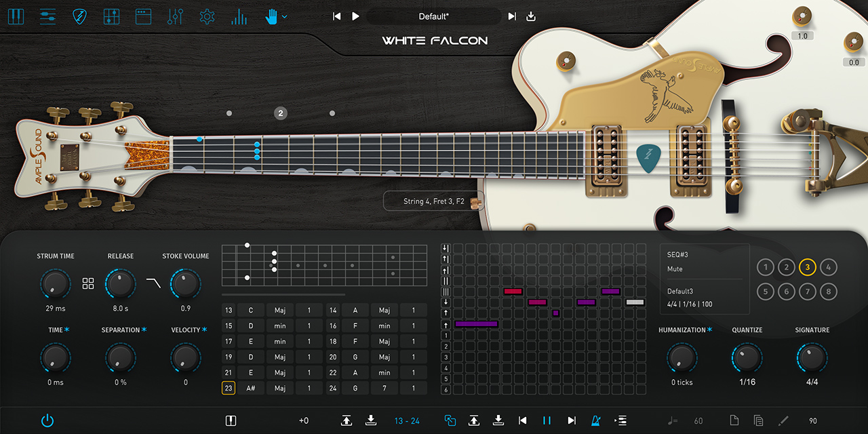Click the pencil edit icon in bottom bar

coord(783,421)
